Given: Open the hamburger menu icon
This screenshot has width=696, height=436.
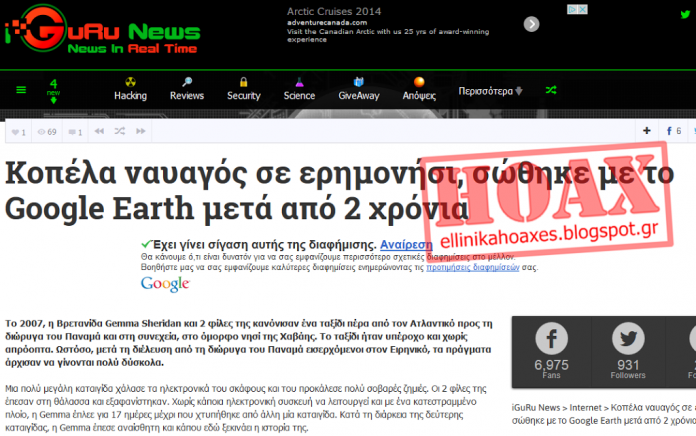Looking at the screenshot, I should coord(21,90).
